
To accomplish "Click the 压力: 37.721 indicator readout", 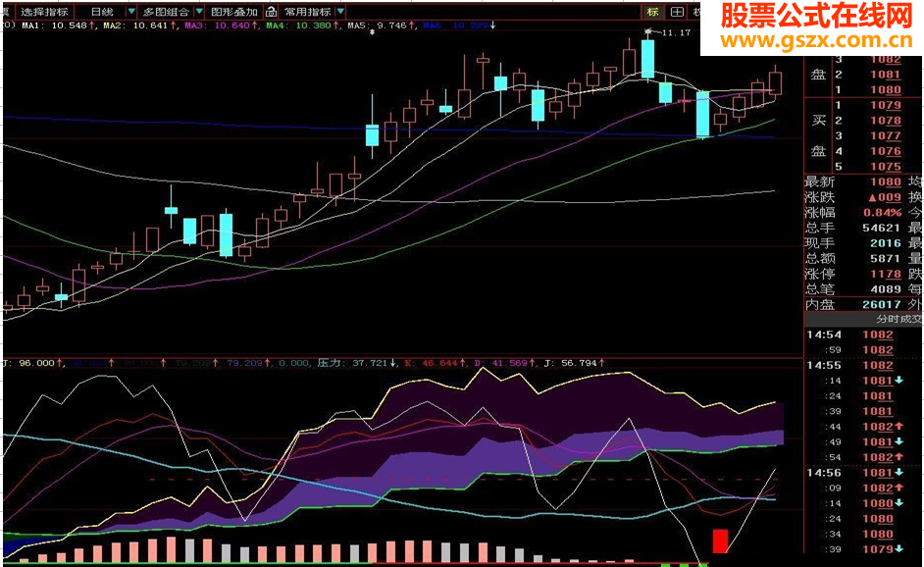I will 357,363.
